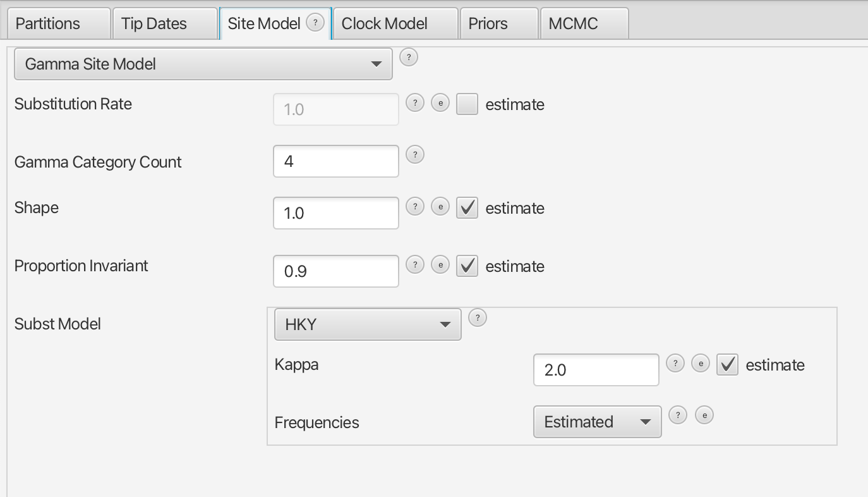Open the HKY substitution model dropdown

[x=368, y=324]
